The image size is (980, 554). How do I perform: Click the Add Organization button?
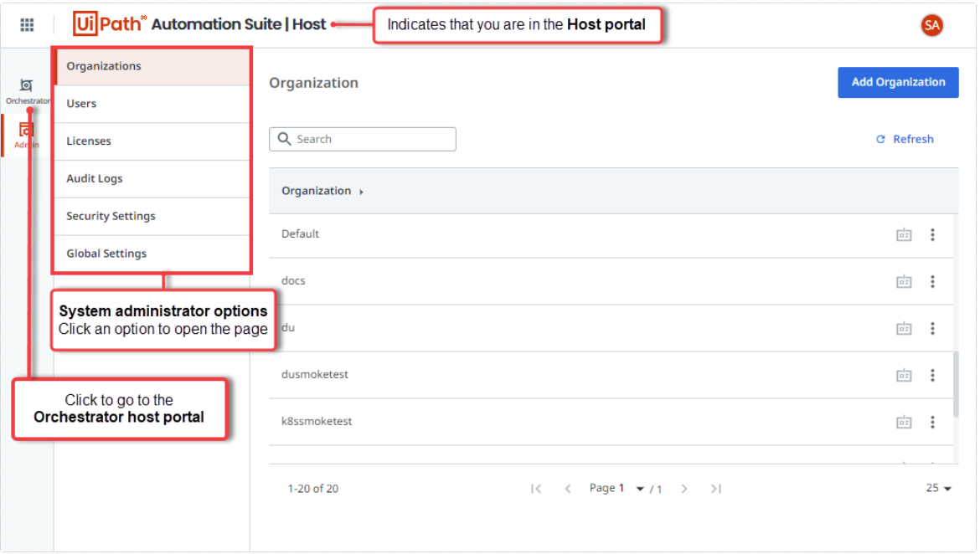pyautogui.click(x=898, y=82)
